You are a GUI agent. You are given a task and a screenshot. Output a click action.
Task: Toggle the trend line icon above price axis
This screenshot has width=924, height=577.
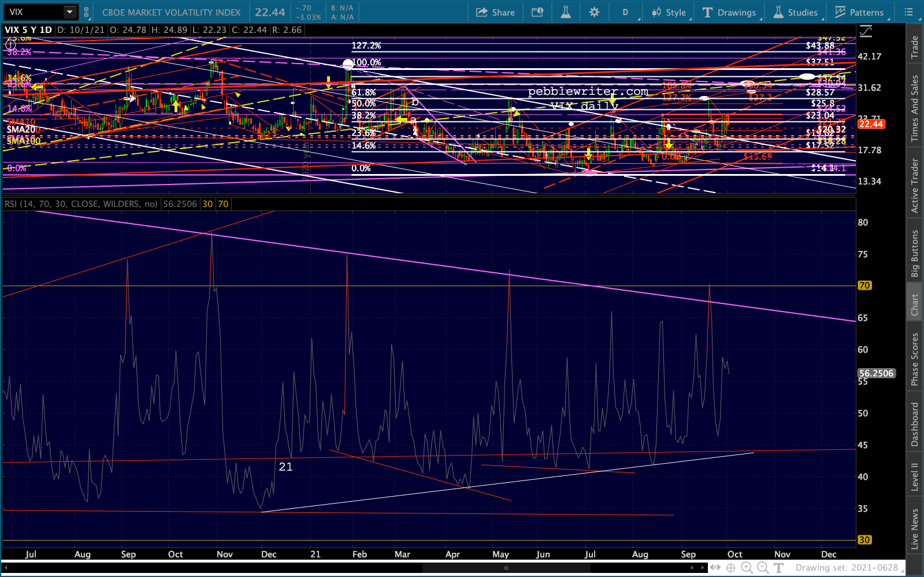[x=866, y=32]
